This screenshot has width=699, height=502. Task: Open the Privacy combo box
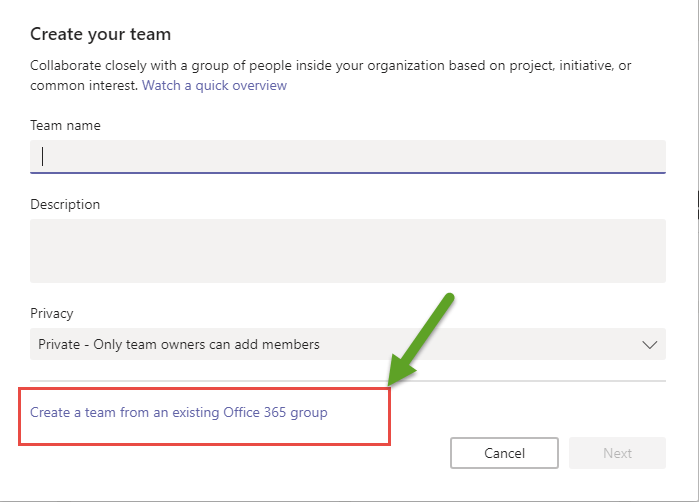347,345
